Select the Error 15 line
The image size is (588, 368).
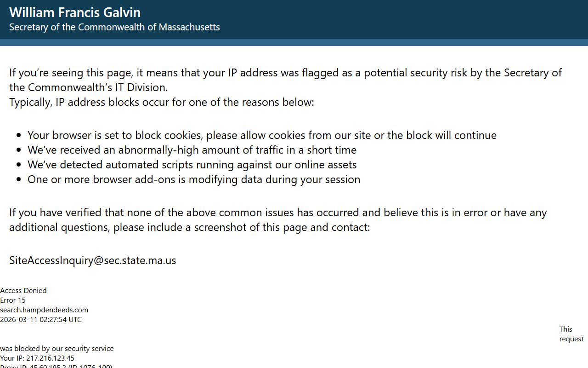pos(13,300)
